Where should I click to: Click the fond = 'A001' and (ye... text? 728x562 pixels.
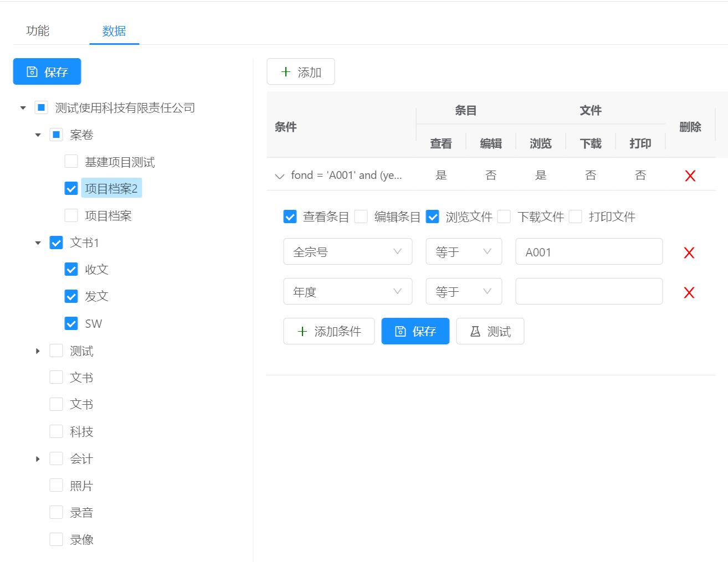point(346,176)
